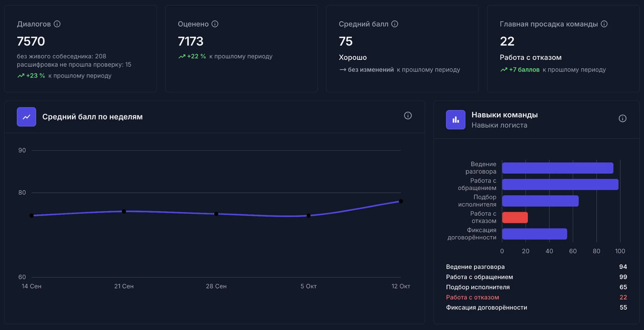This screenshot has height=330, width=644.
Task: Click the Ведение разговора row in skills list
Action: [x=536, y=267]
